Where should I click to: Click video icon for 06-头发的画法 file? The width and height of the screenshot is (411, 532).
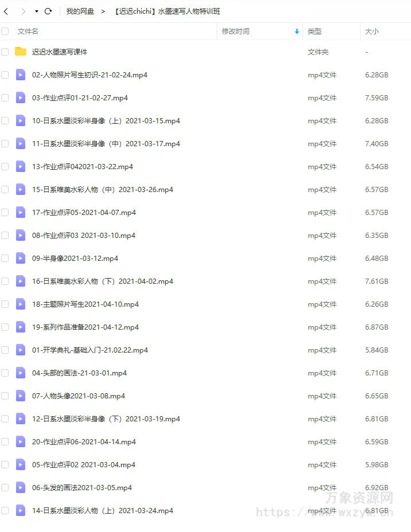coord(21,487)
